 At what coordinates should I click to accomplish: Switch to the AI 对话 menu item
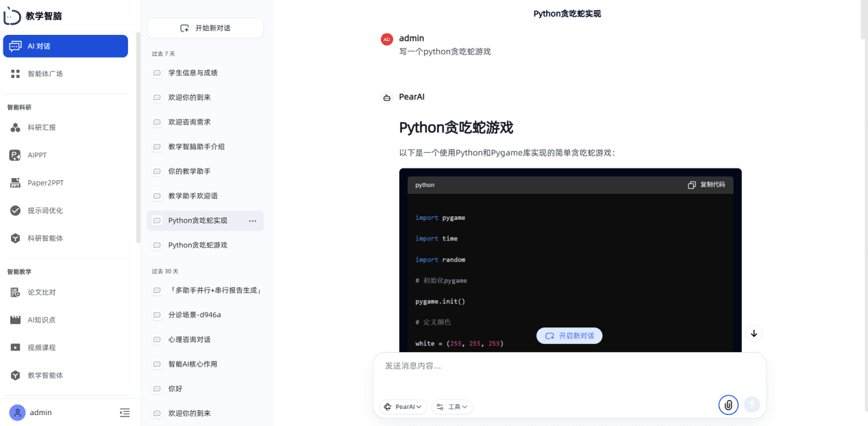point(65,46)
